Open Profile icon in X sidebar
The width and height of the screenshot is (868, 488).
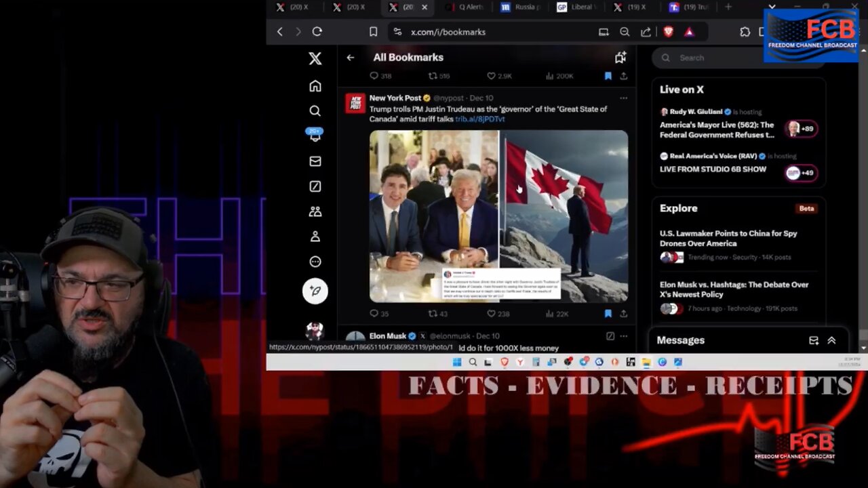(315, 237)
